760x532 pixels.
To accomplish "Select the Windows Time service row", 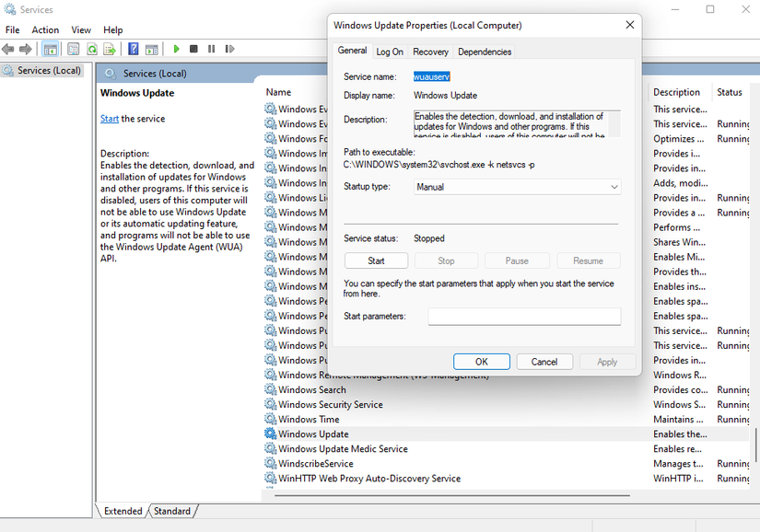I will pos(507,419).
